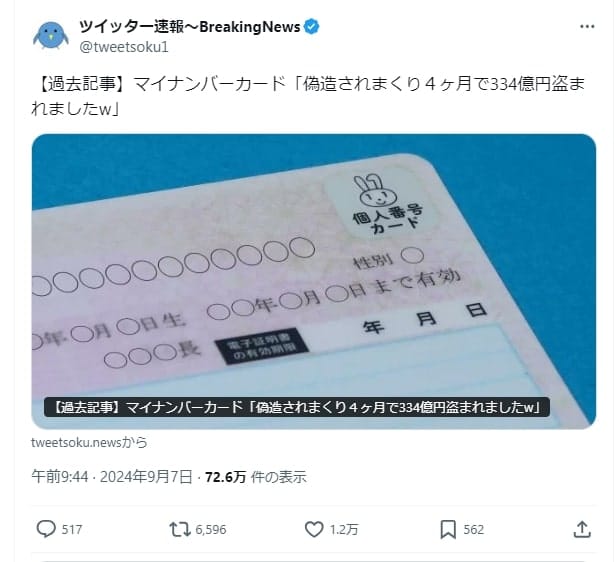
Task: Open the three-dot more options menu
Action: [x=587, y=26]
